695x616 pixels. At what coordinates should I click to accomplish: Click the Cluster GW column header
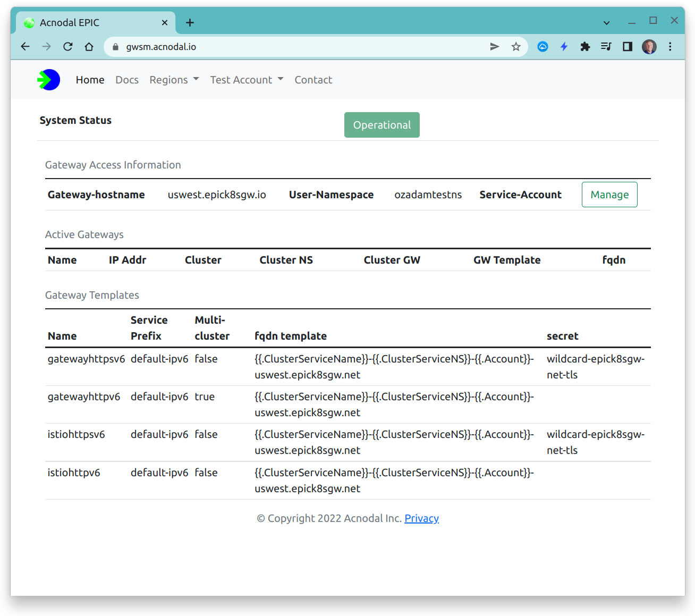pos(392,260)
